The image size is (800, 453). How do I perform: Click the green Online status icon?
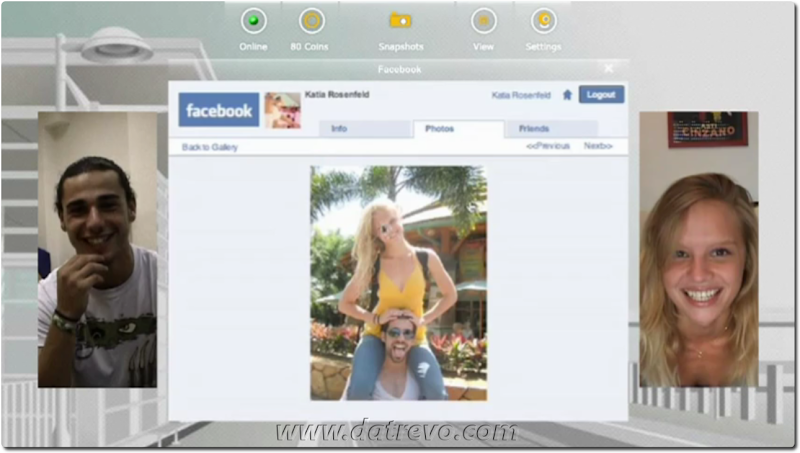[254, 21]
